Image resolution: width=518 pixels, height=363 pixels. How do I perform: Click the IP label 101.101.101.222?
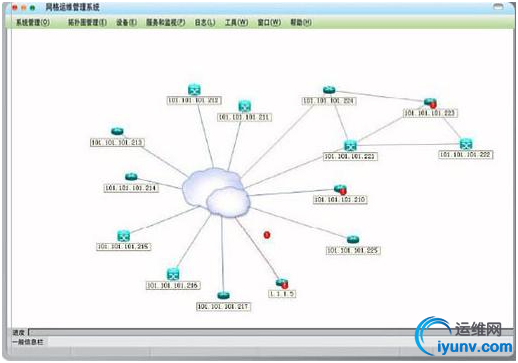(x=466, y=154)
